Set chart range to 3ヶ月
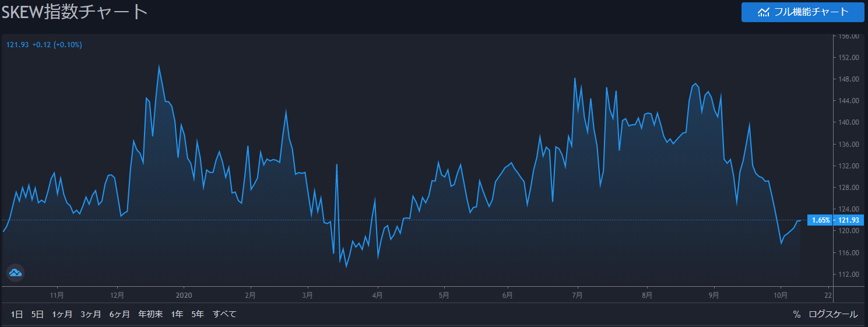Viewport: 868px width, 327px height. [x=91, y=314]
